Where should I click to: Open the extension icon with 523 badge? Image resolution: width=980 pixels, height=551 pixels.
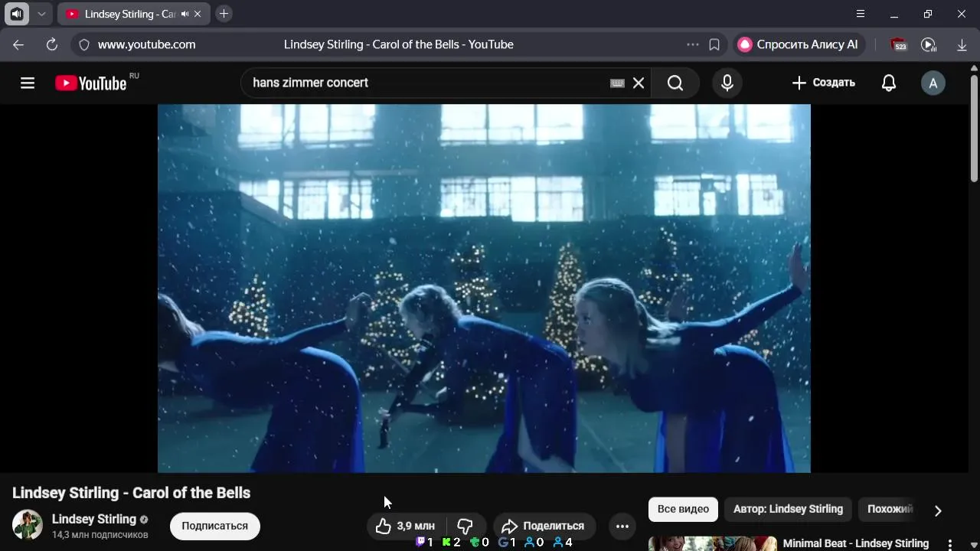[x=899, y=44]
